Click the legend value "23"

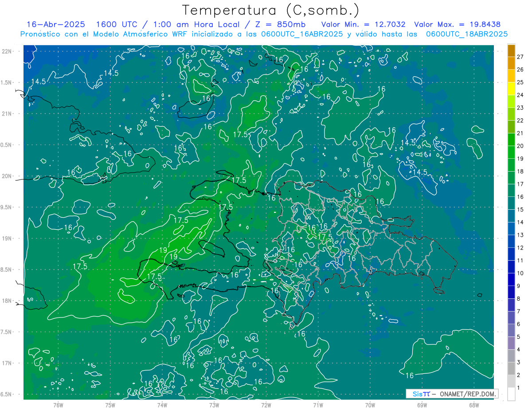point(520,108)
